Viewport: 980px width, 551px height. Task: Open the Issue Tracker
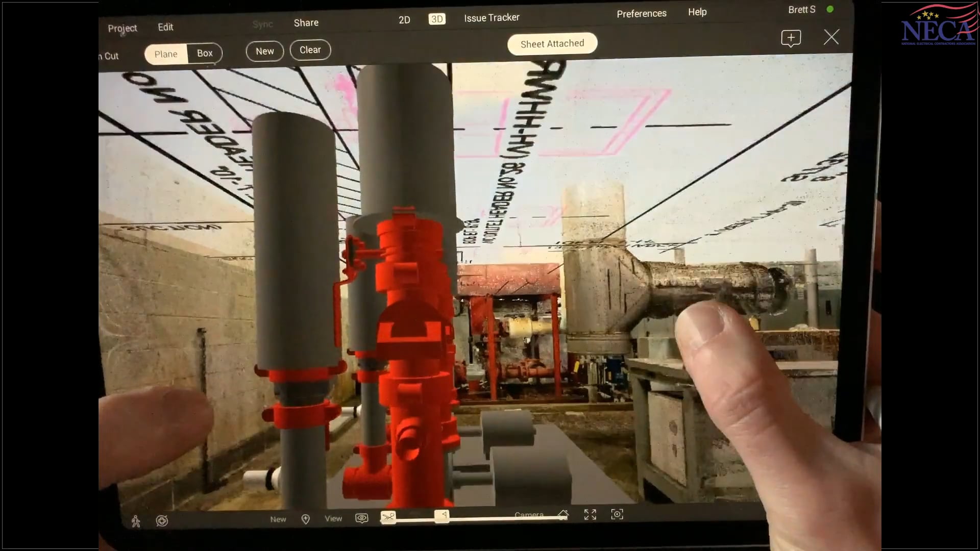click(492, 18)
